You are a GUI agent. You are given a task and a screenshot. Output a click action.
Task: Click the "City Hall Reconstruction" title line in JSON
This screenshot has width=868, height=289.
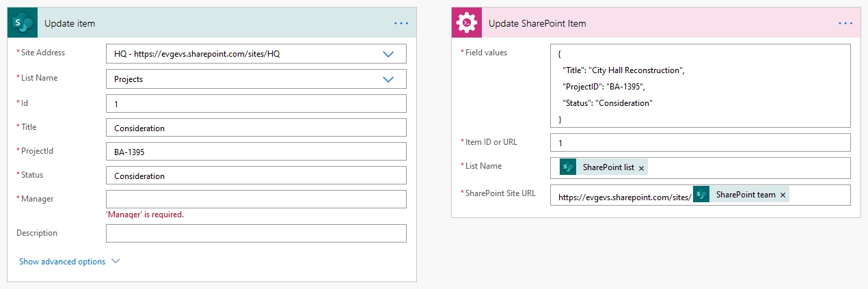pos(623,70)
